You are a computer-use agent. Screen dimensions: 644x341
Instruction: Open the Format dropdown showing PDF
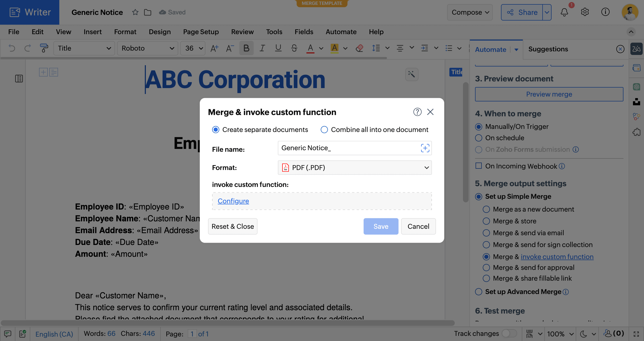click(x=354, y=167)
